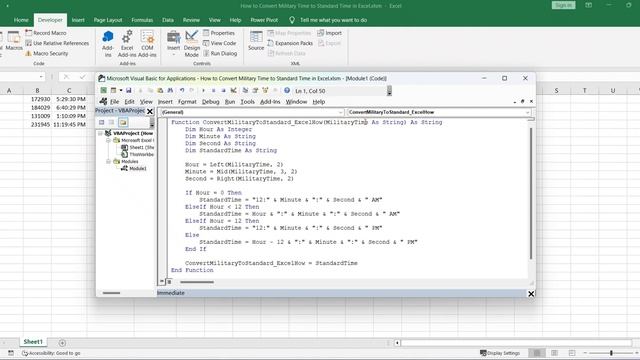The height and width of the screenshot is (360, 640).
Task: Open Macros button in the Code group
Action: (14, 41)
